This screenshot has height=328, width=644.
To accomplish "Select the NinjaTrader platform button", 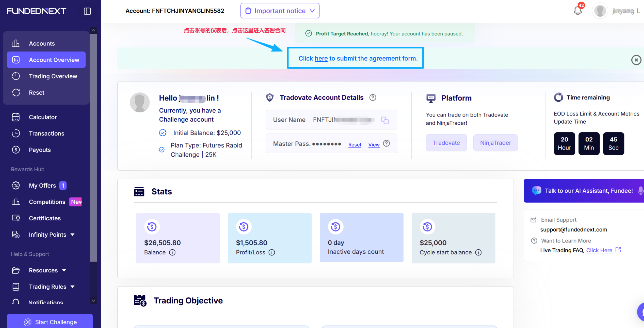I will 495,143.
